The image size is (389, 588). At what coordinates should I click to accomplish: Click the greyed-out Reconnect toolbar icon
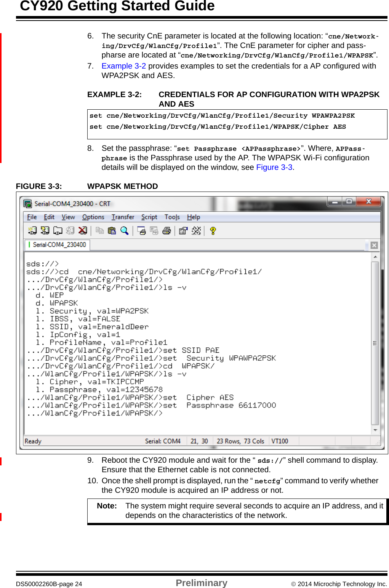point(70,230)
